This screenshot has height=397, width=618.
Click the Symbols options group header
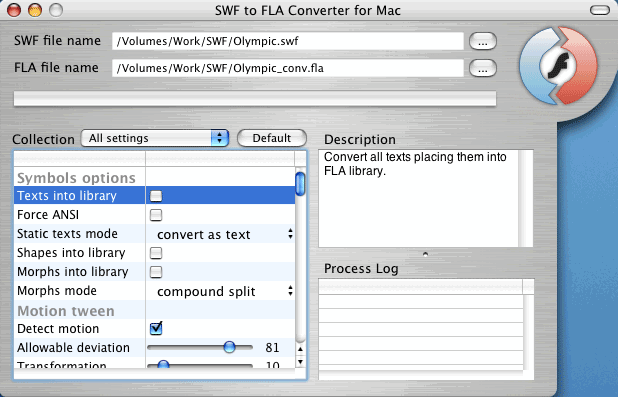coord(76,178)
